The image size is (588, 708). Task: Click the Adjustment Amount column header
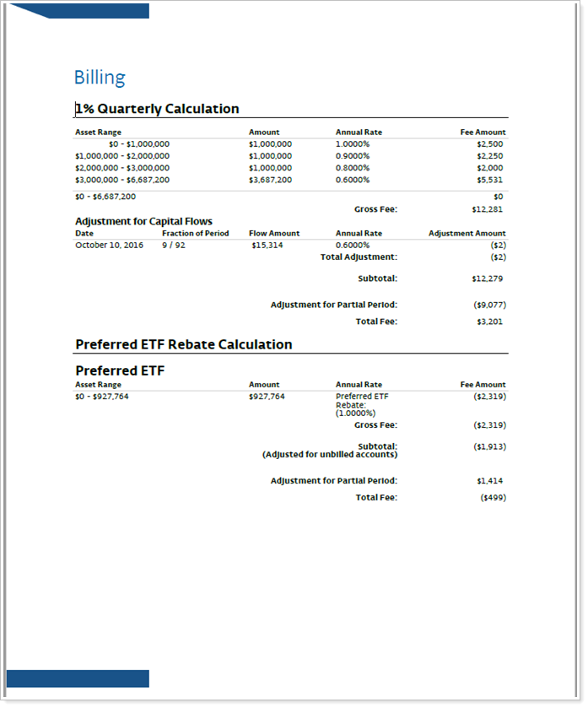pyautogui.click(x=467, y=234)
